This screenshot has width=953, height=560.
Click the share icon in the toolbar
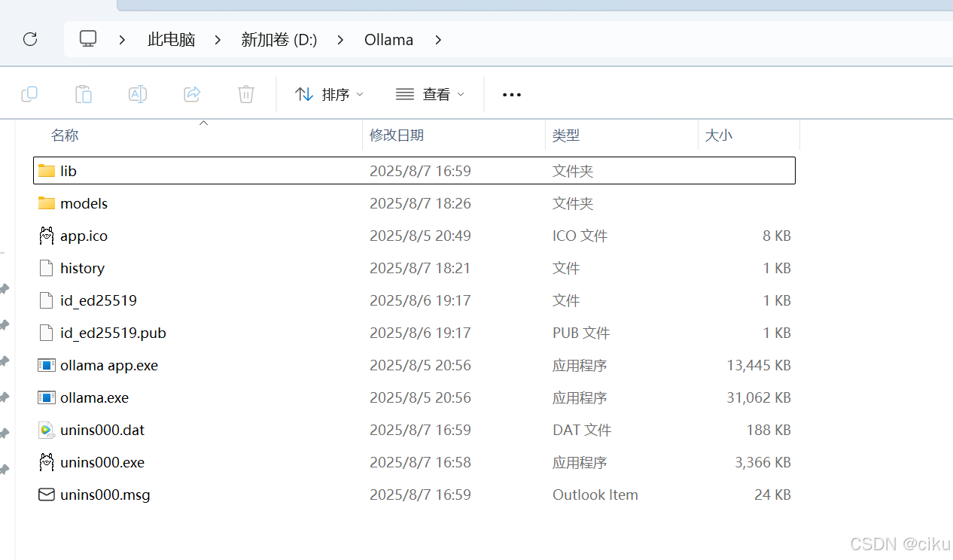click(192, 94)
